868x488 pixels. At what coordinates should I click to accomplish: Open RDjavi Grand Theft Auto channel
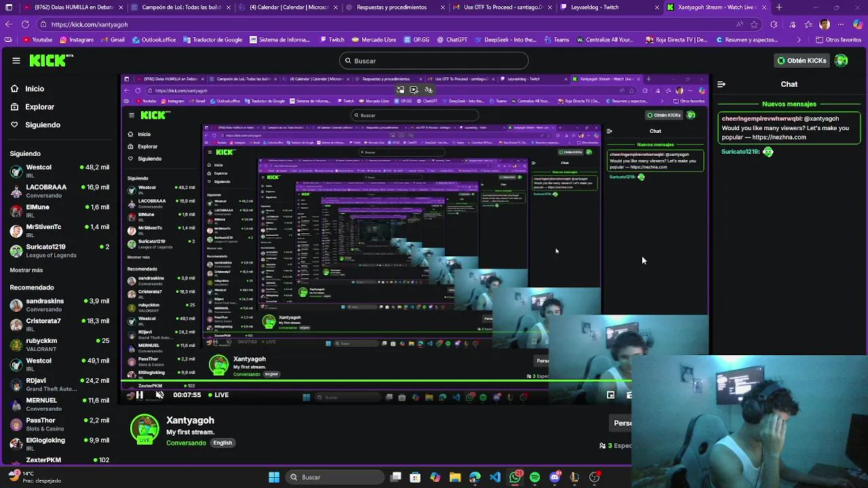tap(60, 384)
